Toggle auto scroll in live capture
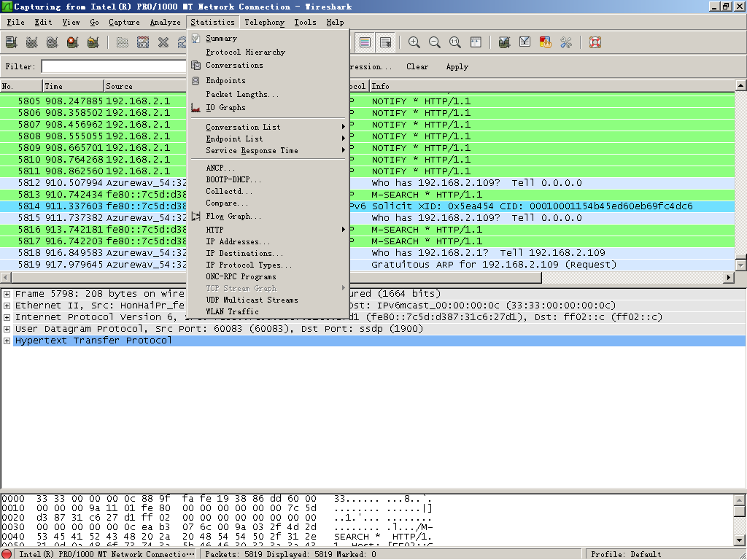Screen dimensions: 747x560 (x=385, y=42)
